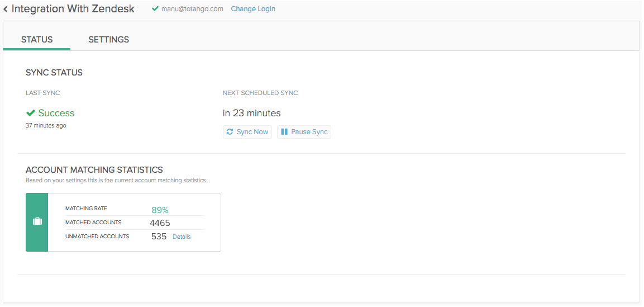Click the green Success checkmark icon
This screenshot has height=307, width=644.
pos(30,113)
